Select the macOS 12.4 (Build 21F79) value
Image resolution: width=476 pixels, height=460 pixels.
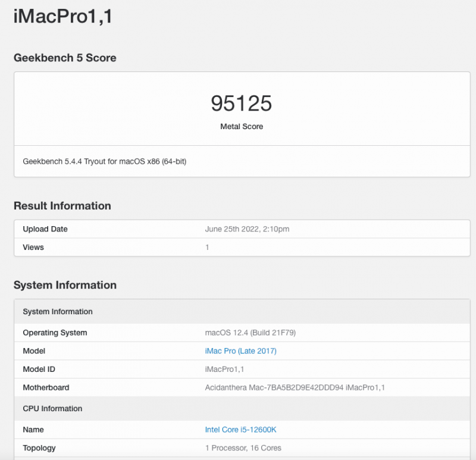click(x=250, y=333)
